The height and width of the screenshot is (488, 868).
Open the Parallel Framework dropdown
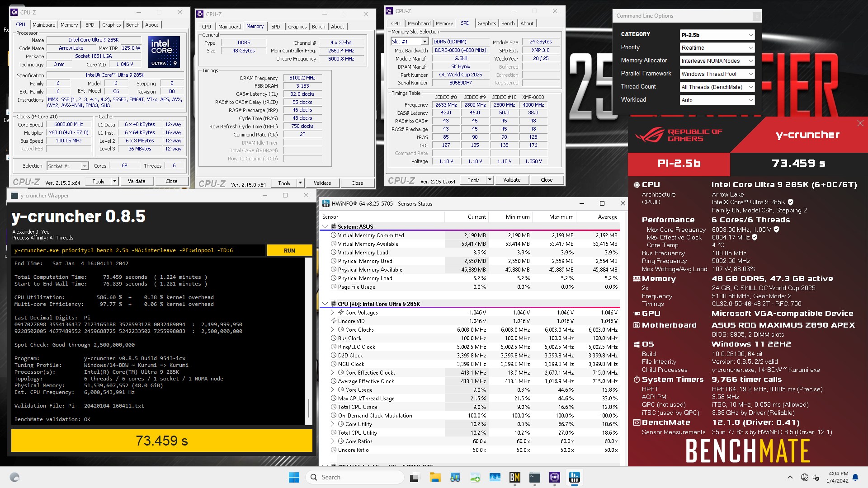(717, 74)
